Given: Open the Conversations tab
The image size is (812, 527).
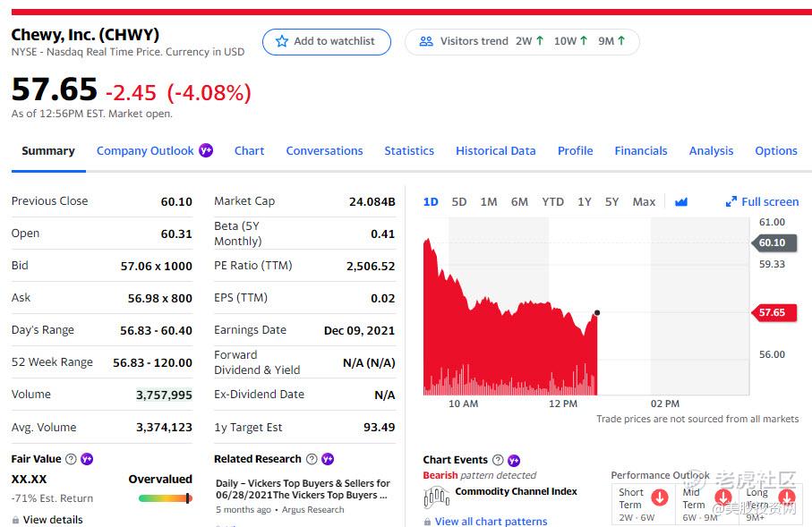Looking at the screenshot, I should pos(324,150).
